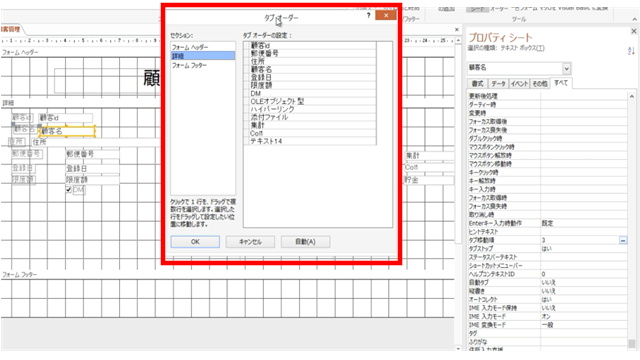Switch to the イベント property tab
The width and height of the screenshot is (640, 360).
519,84
